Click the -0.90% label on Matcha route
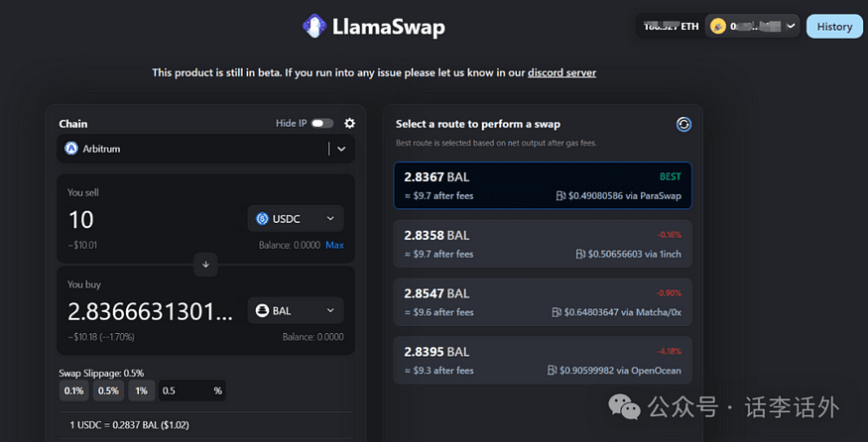Viewport: 868px width, 442px height. 669,292
